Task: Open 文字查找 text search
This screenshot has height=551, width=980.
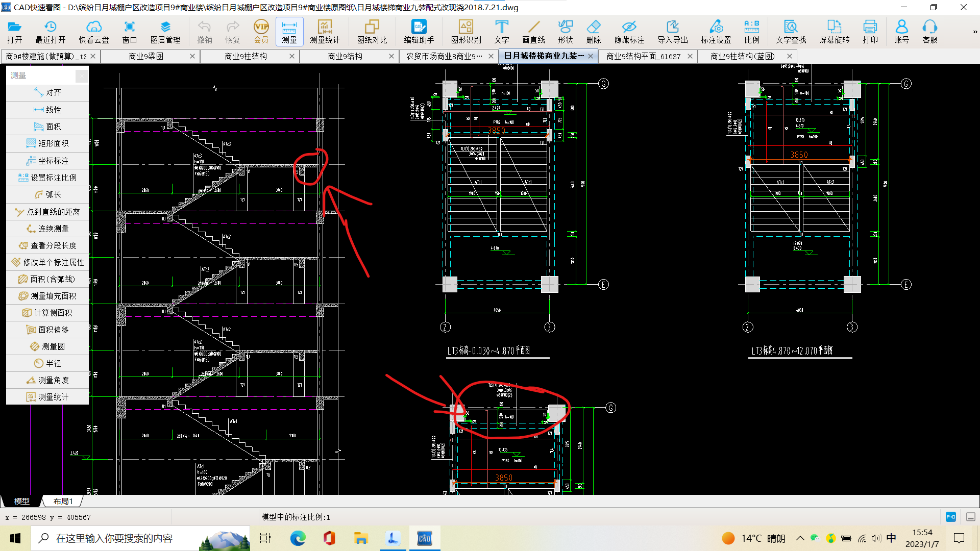Action: (791, 32)
